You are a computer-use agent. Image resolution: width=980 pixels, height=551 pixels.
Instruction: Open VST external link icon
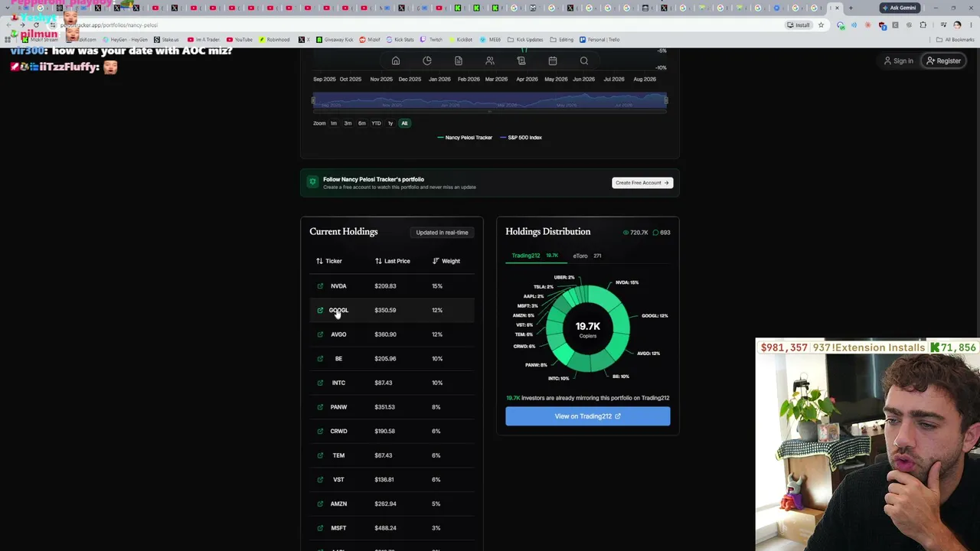point(320,480)
